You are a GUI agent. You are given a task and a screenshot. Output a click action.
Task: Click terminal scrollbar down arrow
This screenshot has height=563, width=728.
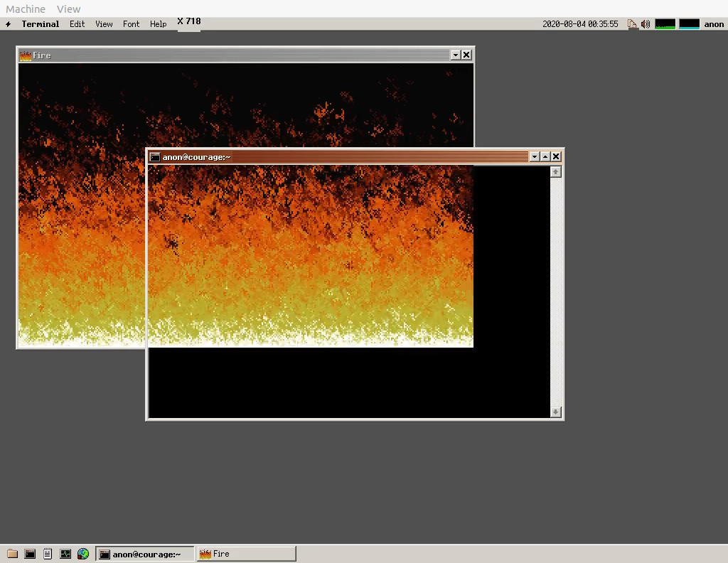coord(556,412)
